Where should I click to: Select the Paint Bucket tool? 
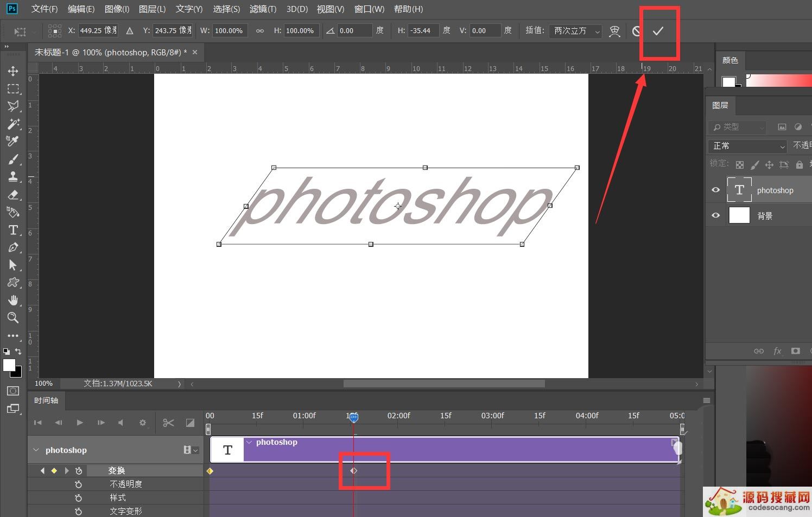(13, 212)
